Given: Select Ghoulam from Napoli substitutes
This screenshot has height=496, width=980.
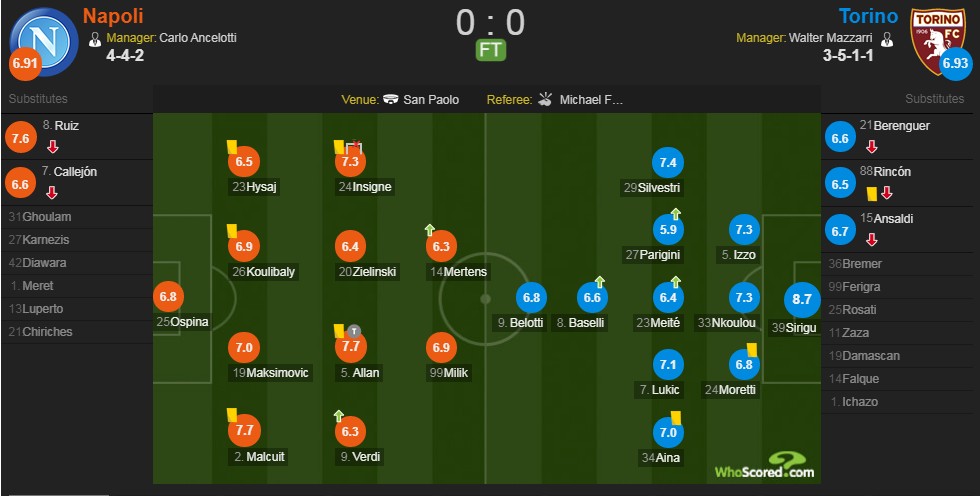Looking at the screenshot, I should [77, 217].
